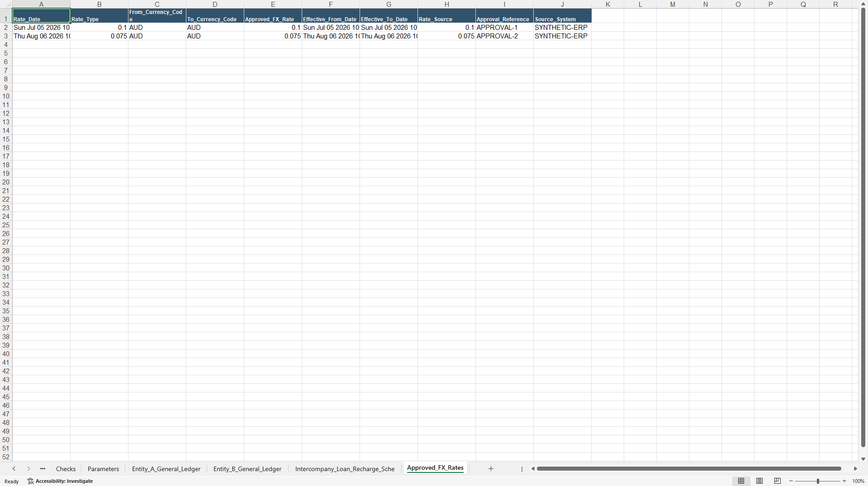The width and height of the screenshot is (868, 486).
Task: Select Effective_From_Date cell in row 3
Action: (331, 36)
